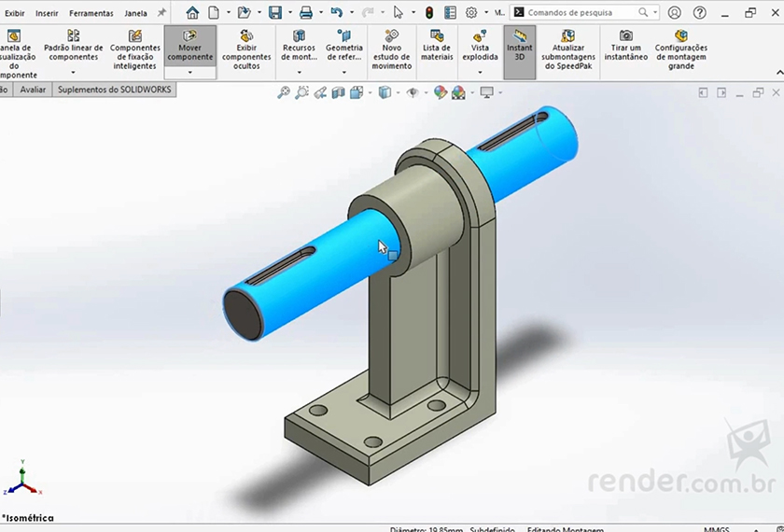Expand the Mover componente dropdown arrow
Screen dimensions: 784x532
tap(189, 72)
